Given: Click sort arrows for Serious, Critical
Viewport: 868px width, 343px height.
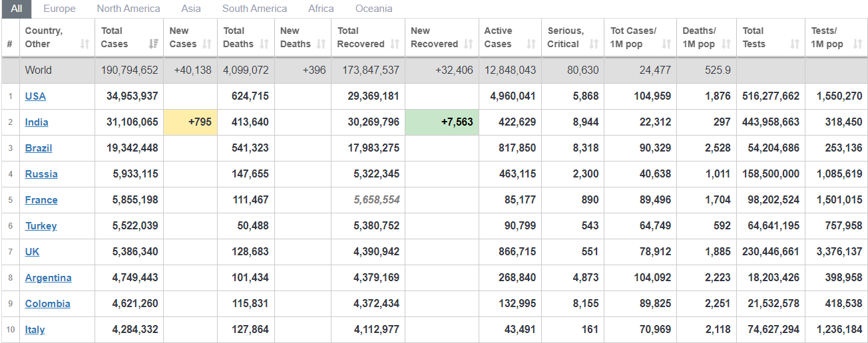Looking at the screenshot, I should [x=594, y=45].
